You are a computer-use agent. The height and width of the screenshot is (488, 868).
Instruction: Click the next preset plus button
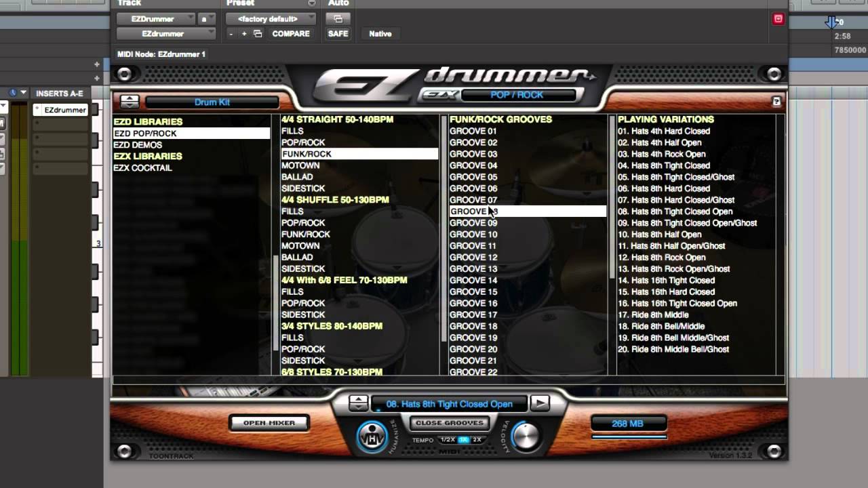(244, 34)
